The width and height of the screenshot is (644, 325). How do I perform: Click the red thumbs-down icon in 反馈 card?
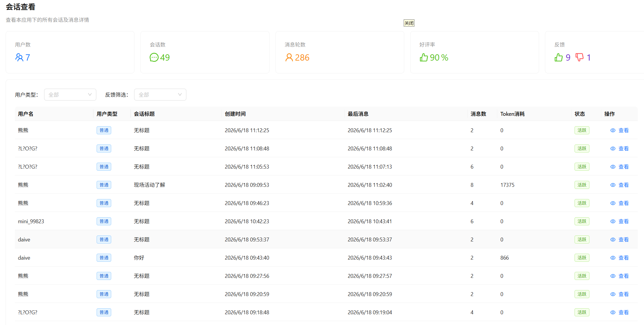579,57
